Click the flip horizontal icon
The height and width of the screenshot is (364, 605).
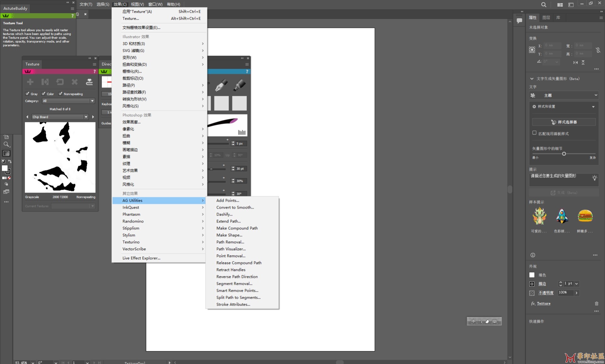tap(575, 62)
